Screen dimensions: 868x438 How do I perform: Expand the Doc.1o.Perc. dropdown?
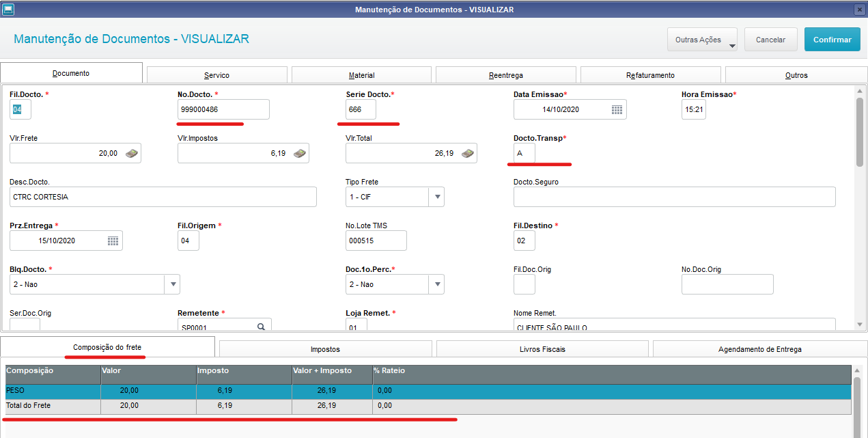436,284
